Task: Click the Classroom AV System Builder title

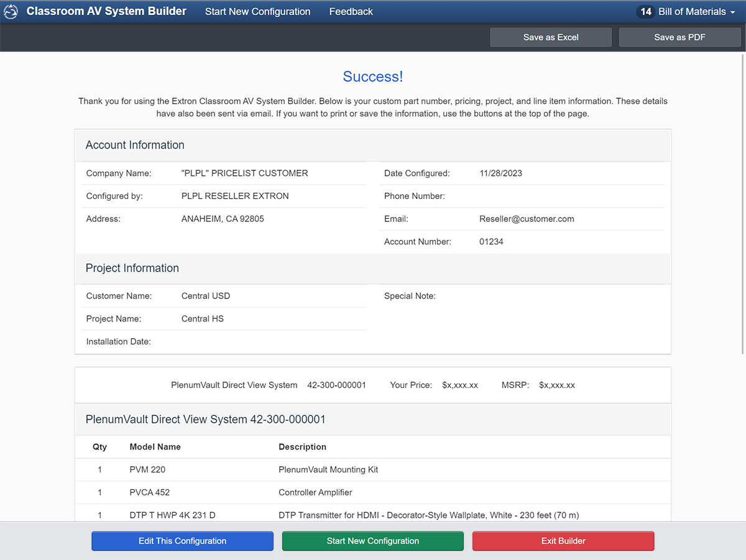Action: point(106,11)
